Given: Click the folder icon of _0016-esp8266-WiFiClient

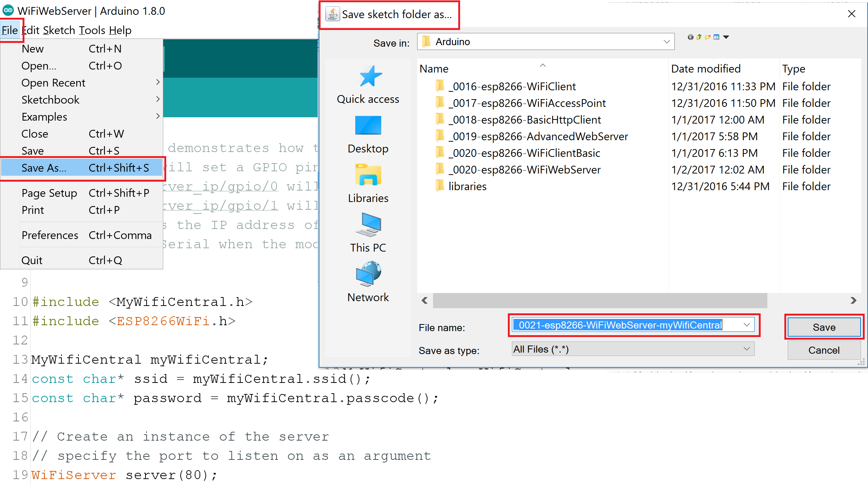Looking at the screenshot, I should [440, 86].
